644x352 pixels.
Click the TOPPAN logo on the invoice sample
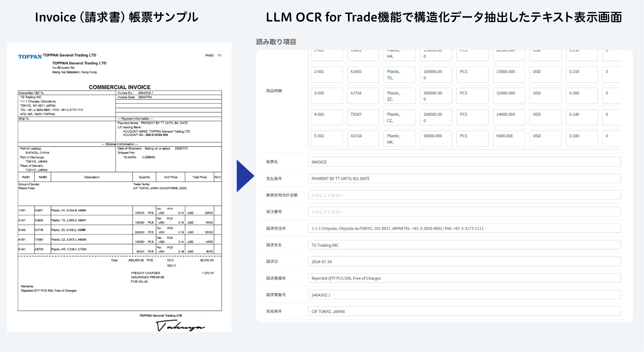(x=30, y=57)
